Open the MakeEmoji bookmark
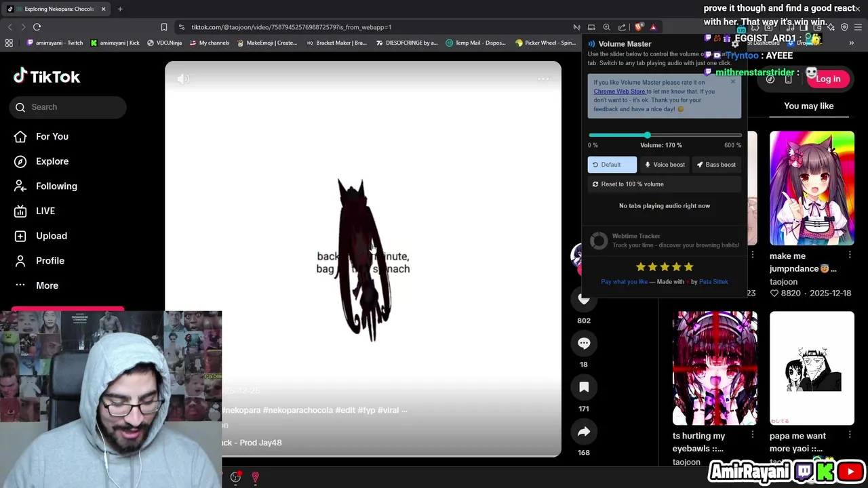Viewport: 868px width, 488px height. tap(267, 43)
